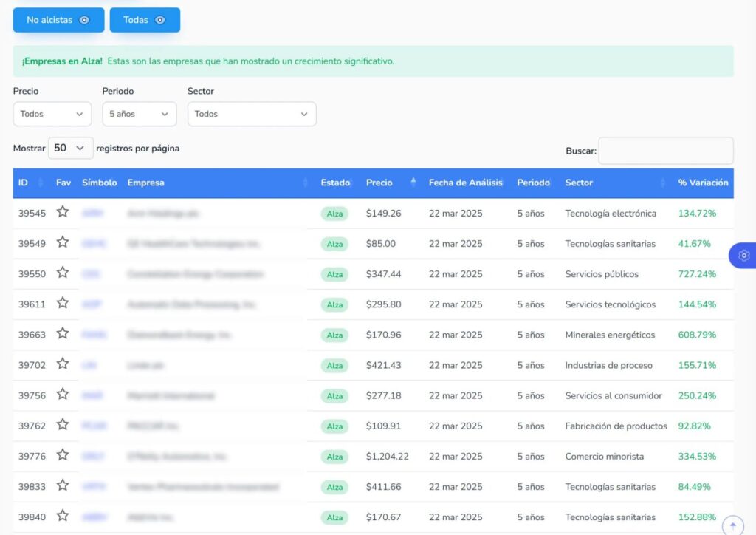Open the floating settings gear button
The image size is (756, 535).
click(743, 256)
